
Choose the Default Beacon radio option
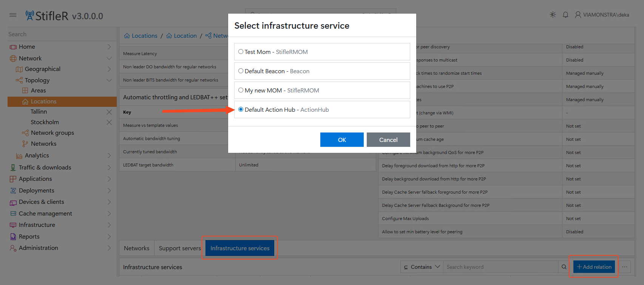[241, 71]
